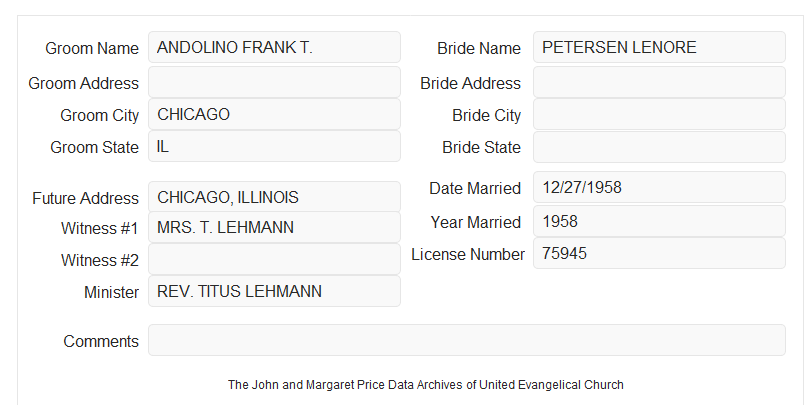Click the Comments label

pyautogui.click(x=101, y=341)
